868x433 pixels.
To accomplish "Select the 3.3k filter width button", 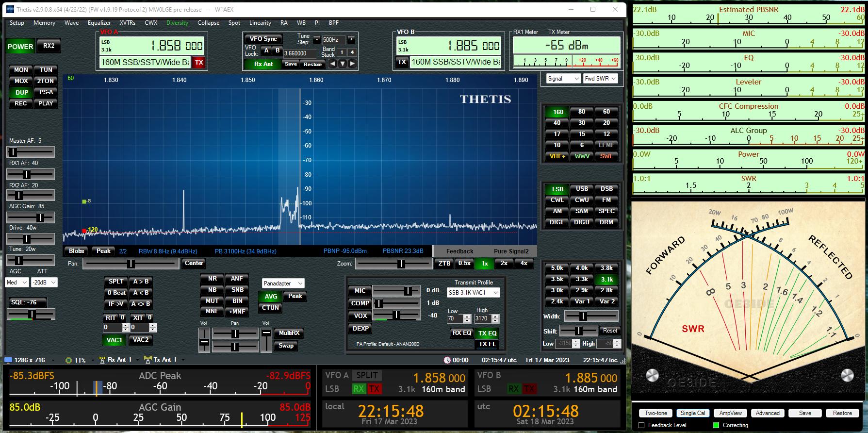I will (582, 279).
